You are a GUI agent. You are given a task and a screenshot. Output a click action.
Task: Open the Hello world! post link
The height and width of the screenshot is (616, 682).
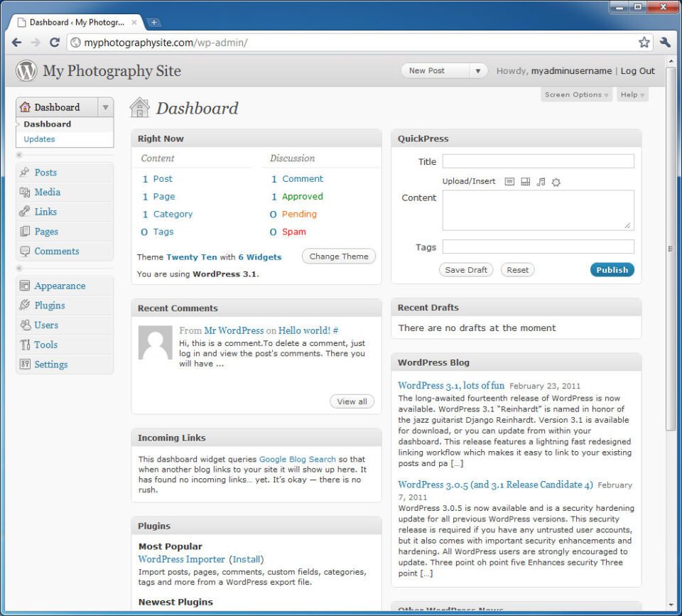click(x=305, y=330)
